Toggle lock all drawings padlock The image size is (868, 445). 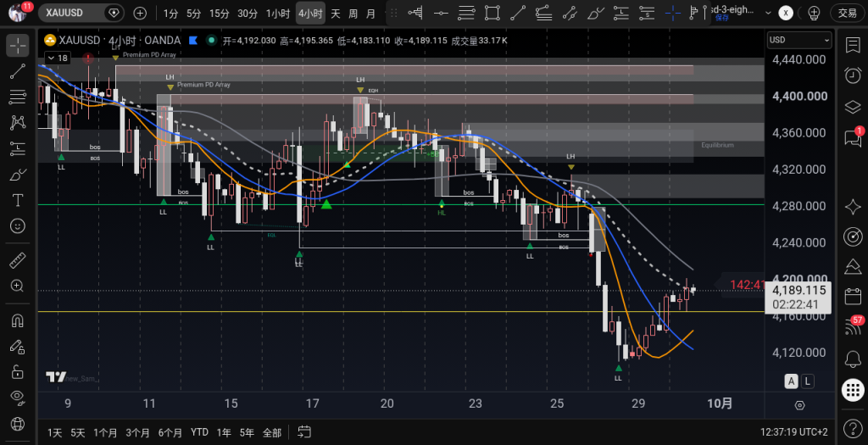pos(18,371)
